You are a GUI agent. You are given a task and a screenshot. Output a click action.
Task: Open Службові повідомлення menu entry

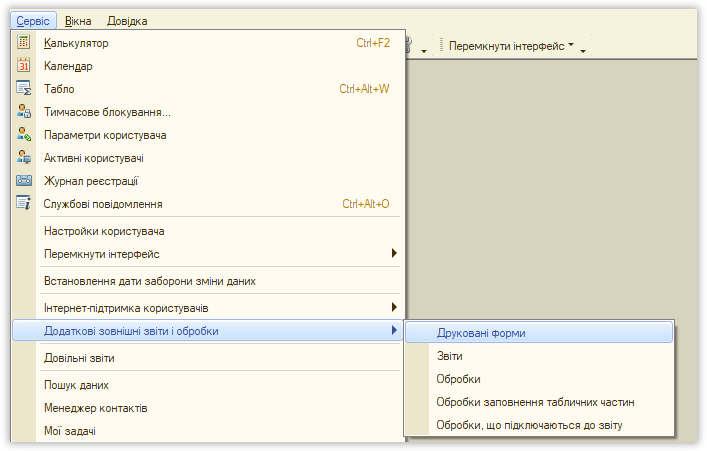[x=207, y=204]
